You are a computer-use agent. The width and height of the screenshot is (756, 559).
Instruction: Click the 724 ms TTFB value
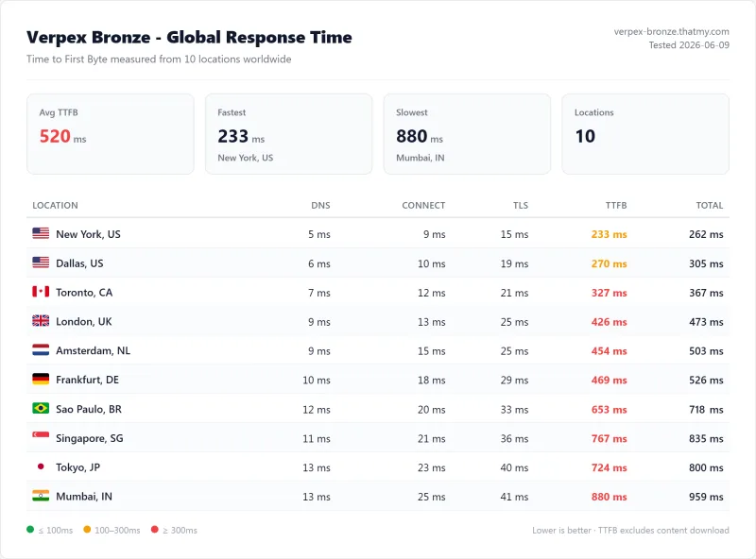click(609, 467)
